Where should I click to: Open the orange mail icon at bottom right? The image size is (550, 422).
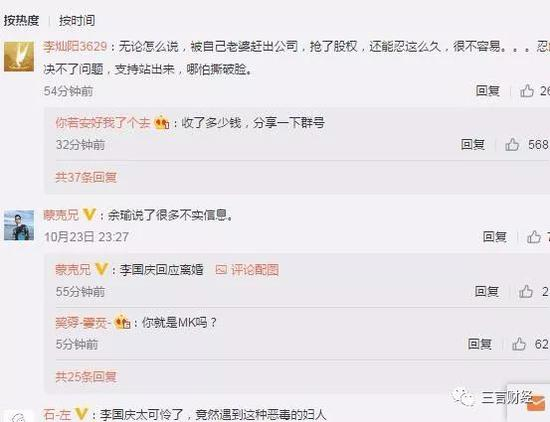[x=536, y=403]
